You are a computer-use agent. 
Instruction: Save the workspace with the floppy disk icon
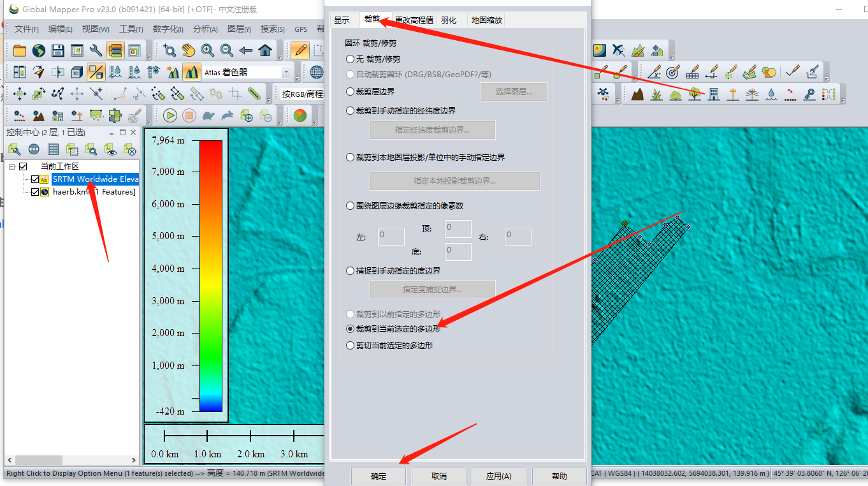click(x=58, y=50)
